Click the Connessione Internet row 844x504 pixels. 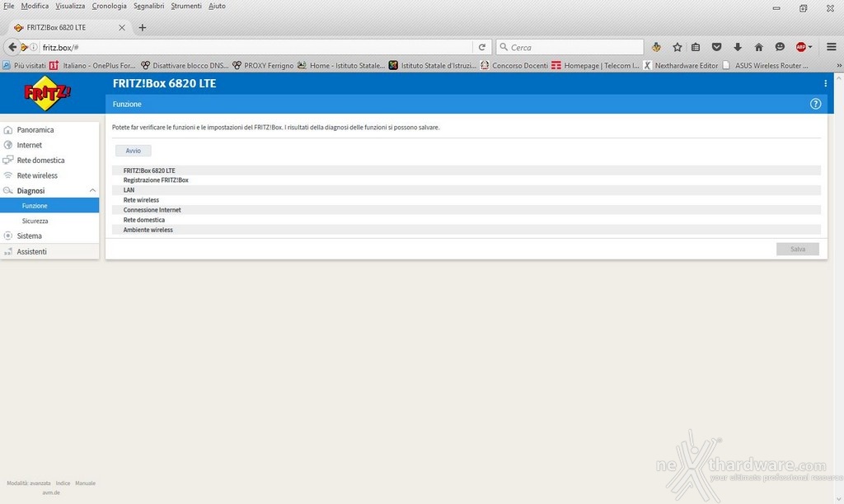coord(467,210)
